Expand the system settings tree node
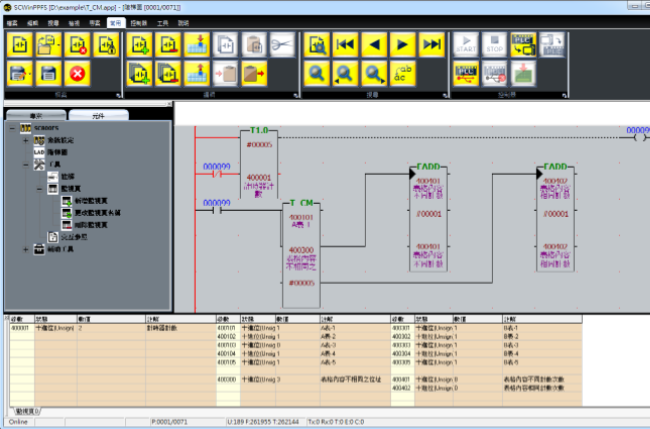 pyautogui.click(x=26, y=141)
